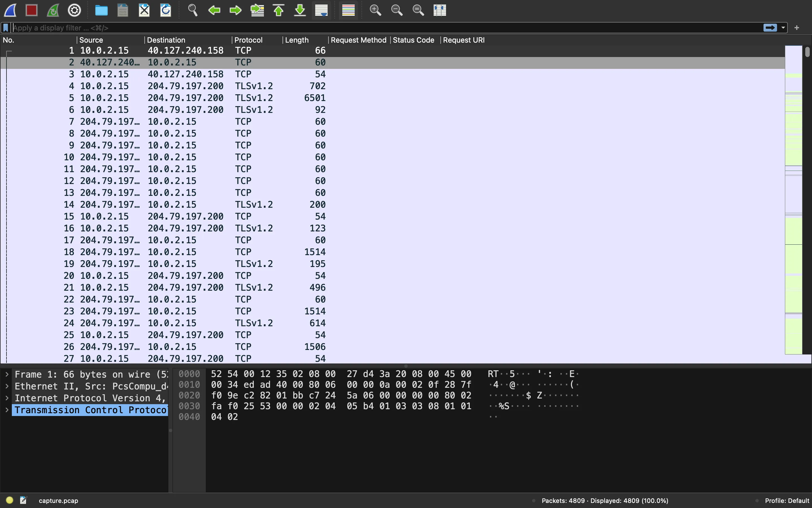Screen dimensions: 812x508
Task: Go back in packet history arrow
Action: point(214,10)
